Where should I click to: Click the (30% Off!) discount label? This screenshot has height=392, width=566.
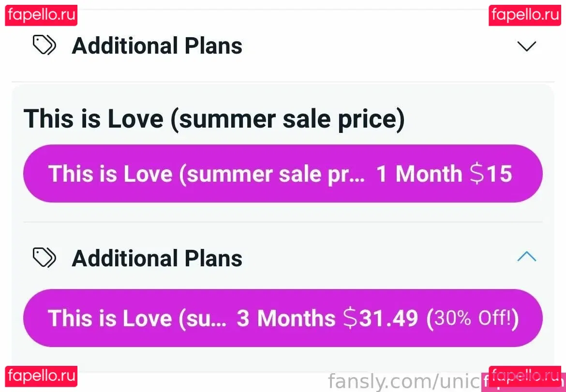click(x=472, y=318)
